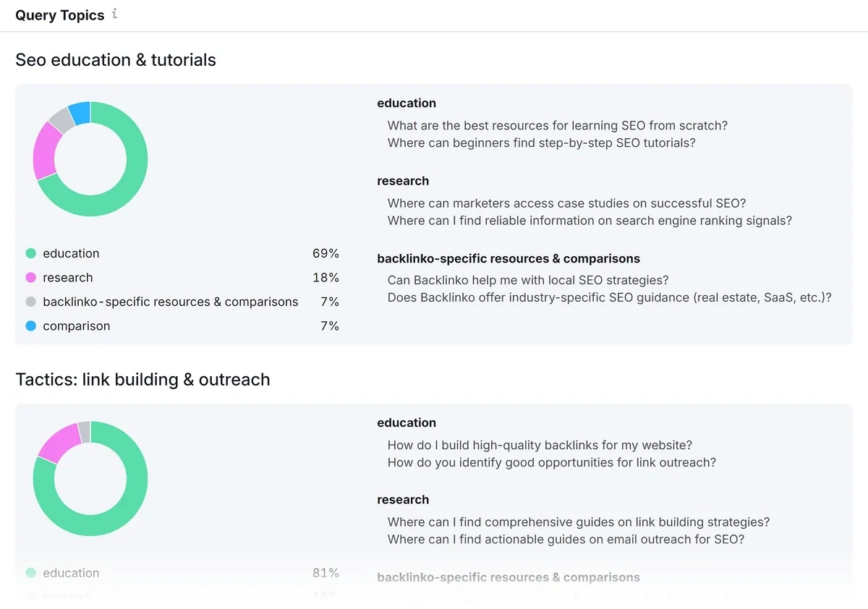Open the query about learning SEO from scratch
868x609 pixels.
coord(558,125)
